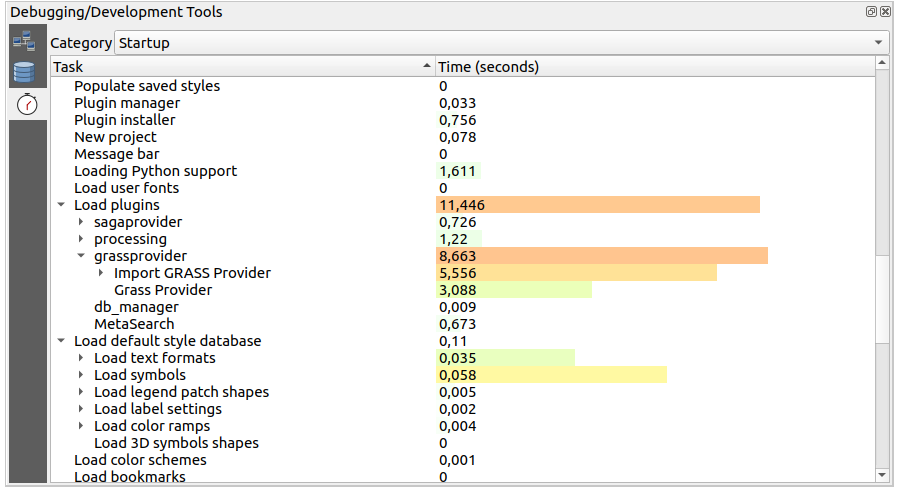899x496 pixels.
Task: Click the scrollbar up arrow
Action: (x=882, y=64)
